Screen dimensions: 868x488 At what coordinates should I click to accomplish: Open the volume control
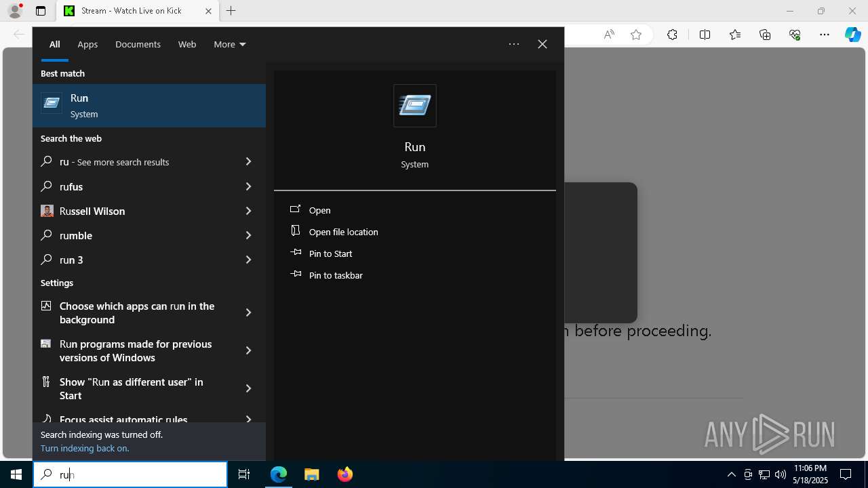pyautogui.click(x=781, y=474)
